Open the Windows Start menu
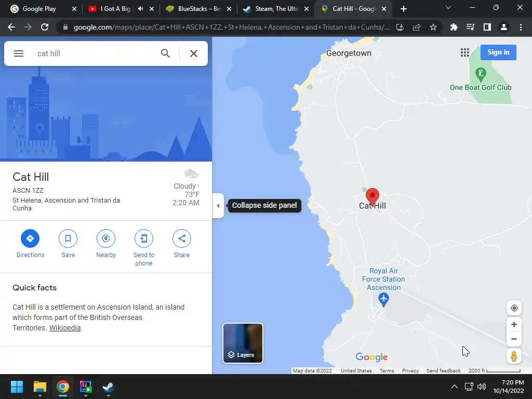This screenshot has height=399, width=532. click(x=17, y=387)
